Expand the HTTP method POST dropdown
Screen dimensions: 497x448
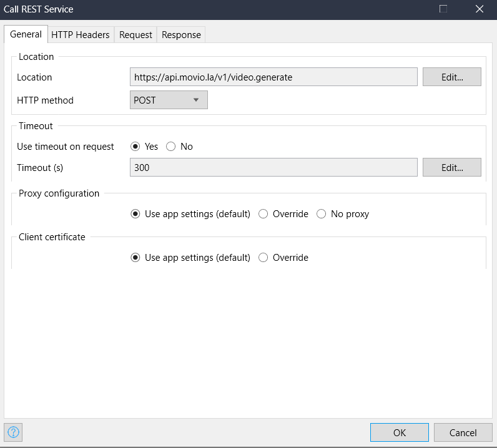[169, 100]
